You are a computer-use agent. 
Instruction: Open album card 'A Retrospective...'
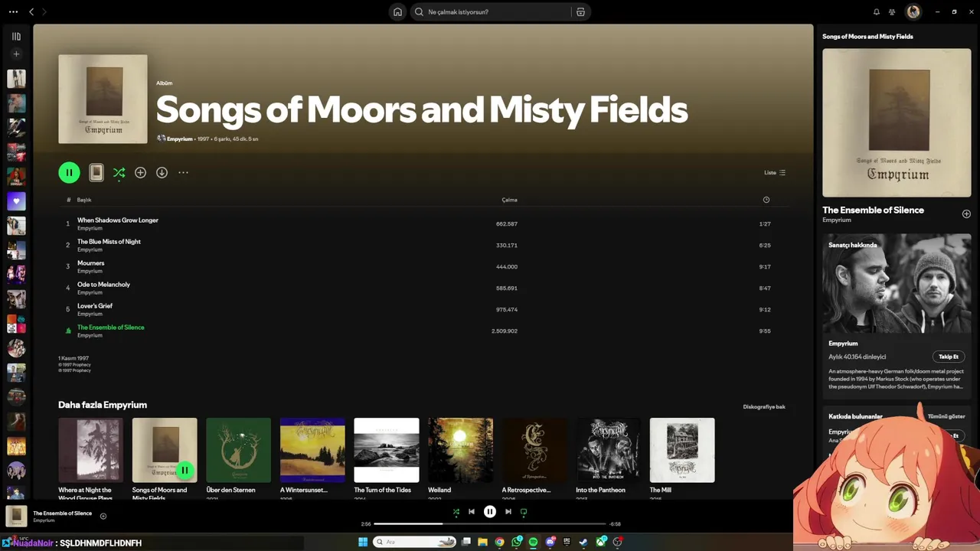(x=534, y=458)
